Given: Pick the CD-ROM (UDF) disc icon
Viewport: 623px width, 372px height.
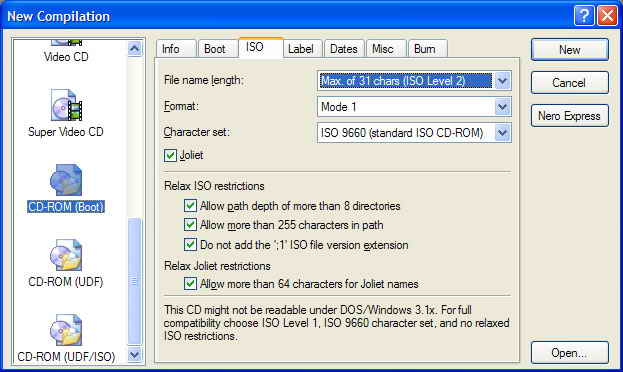Looking at the screenshot, I should tap(66, 255).
